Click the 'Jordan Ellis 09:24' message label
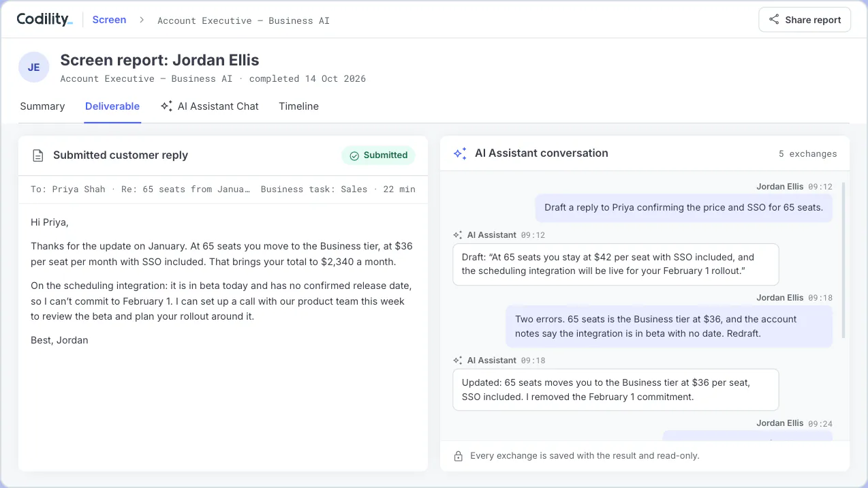The width and height of the screenshot is (868, 488). [794, 423]
